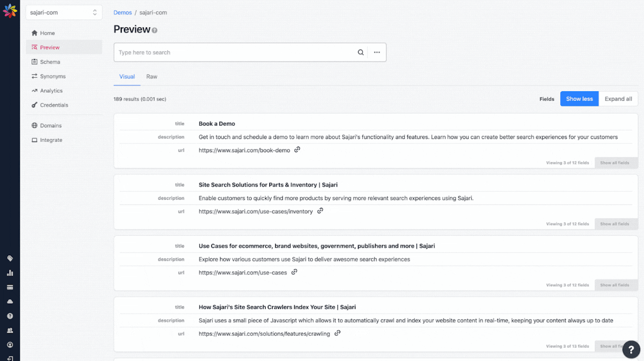Open the user account circle icon

[x=10, y=345]
